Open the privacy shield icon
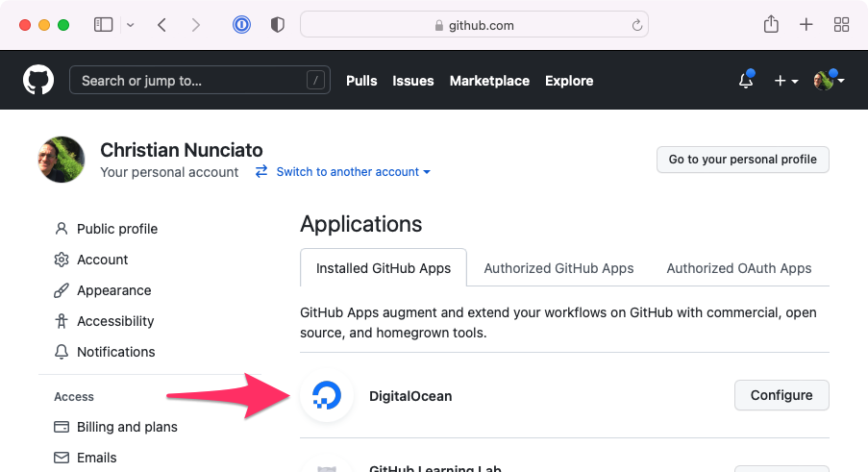Image resolution: width=868 pixels, height=472 pixels. (278, 25)
